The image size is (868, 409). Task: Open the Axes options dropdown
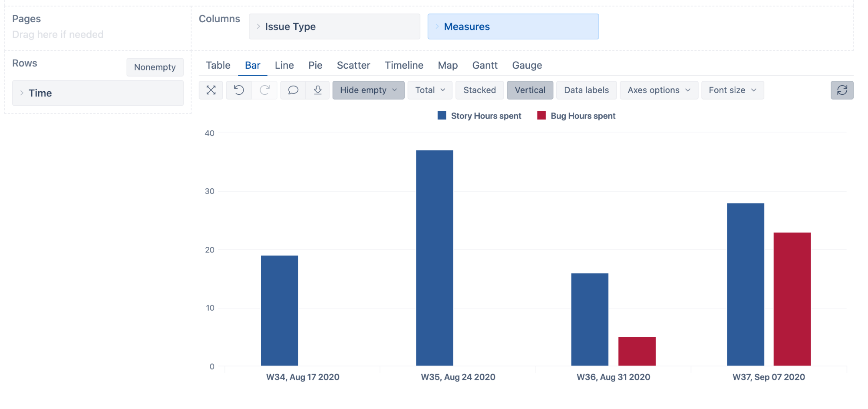[x=658, y=90]
